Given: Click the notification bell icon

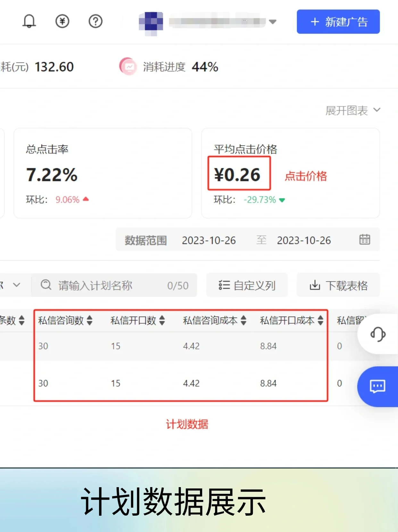Looking at the screenshot, I should tap(29, 21).
